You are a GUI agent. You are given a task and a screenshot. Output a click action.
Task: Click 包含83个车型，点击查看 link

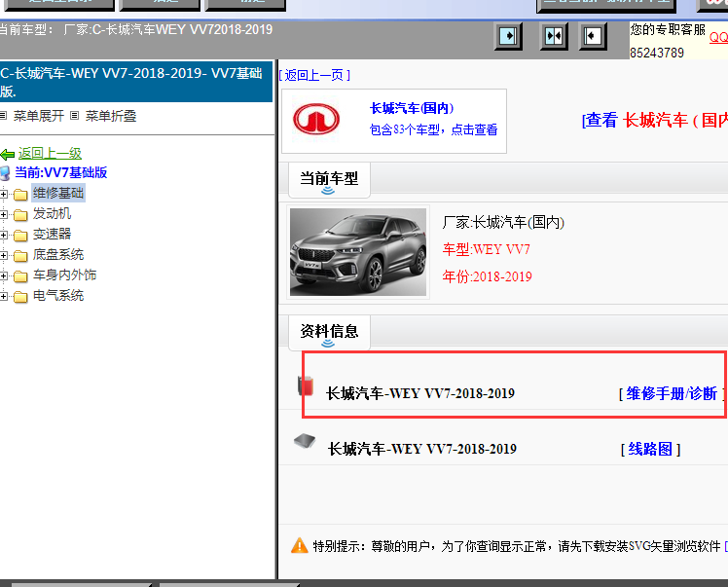point(433,129)
